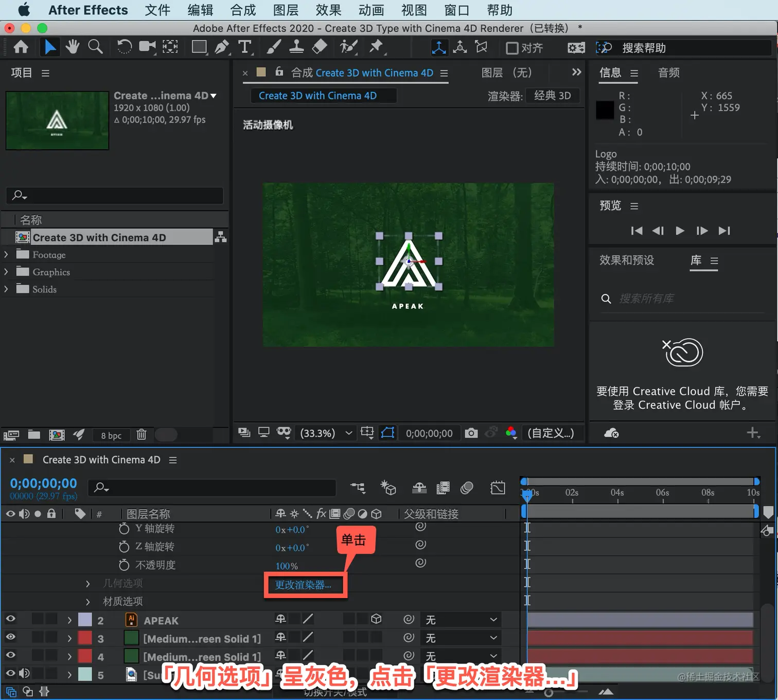Open the 编辑 menu

coord(200,10)
